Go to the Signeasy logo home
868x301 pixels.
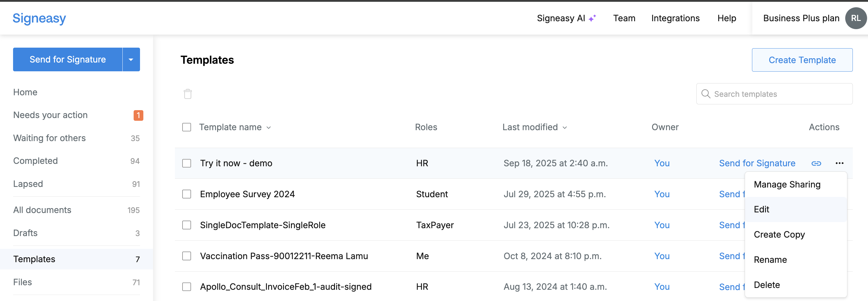coord(39,18)
